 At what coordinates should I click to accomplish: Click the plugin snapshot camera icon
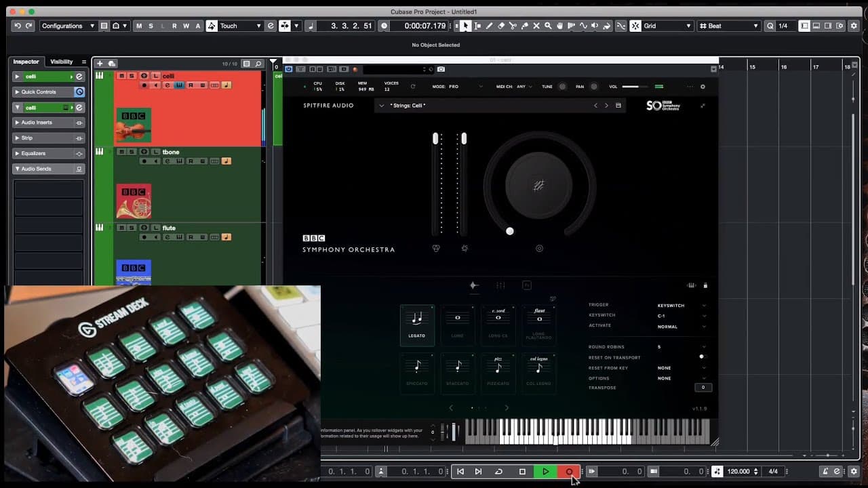click(x=441, y=69)
